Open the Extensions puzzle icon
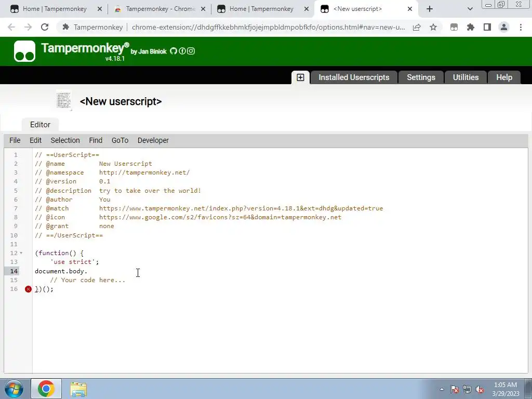Screen dimensions: 532x399 (x=471, y=27)
